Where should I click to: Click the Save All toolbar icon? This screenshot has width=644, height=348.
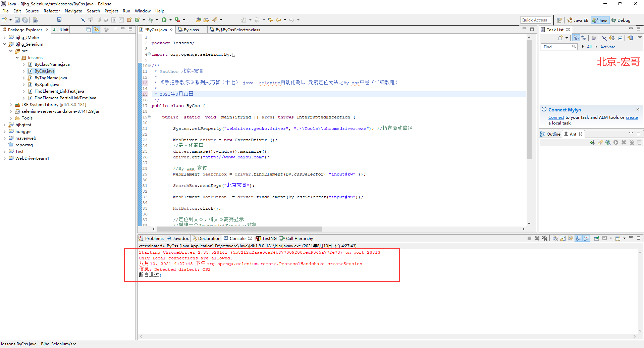point(25,20)
